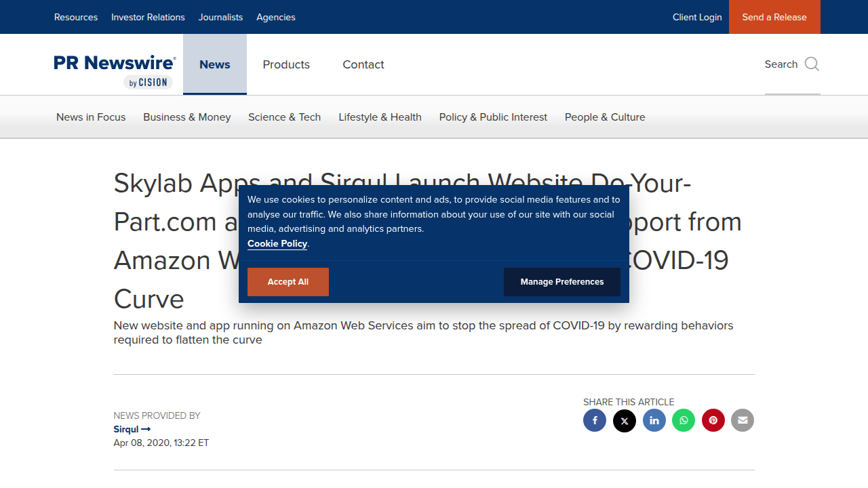868x488 pixels.
Task: Expand Science & Tech category menu
Action: pos(284,117)
